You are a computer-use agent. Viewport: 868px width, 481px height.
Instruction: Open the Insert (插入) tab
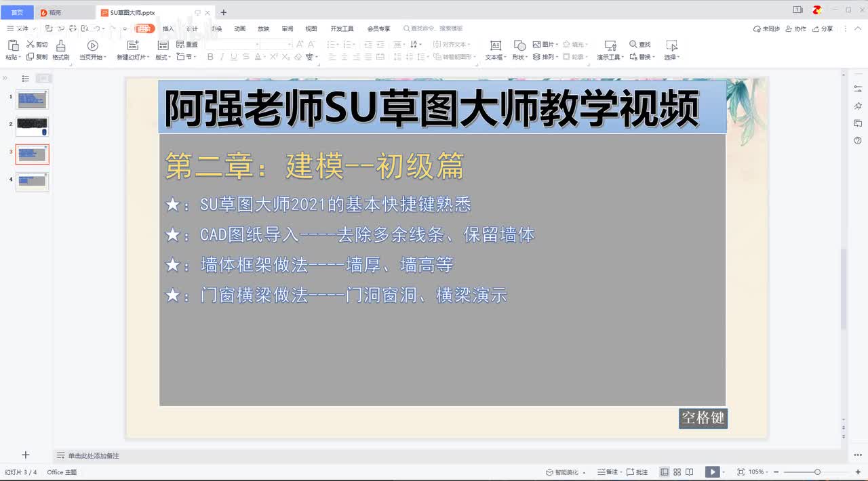point(168,28)
